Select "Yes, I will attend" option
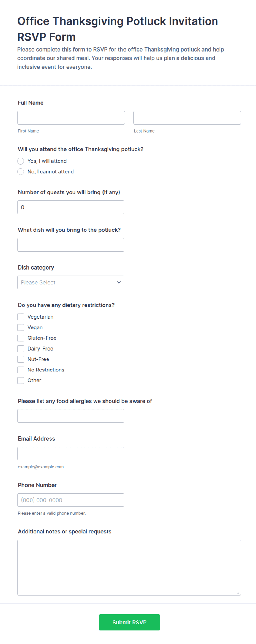Image resolution: width=256 pixels, height=644 pixels. (x=21, y=161)
